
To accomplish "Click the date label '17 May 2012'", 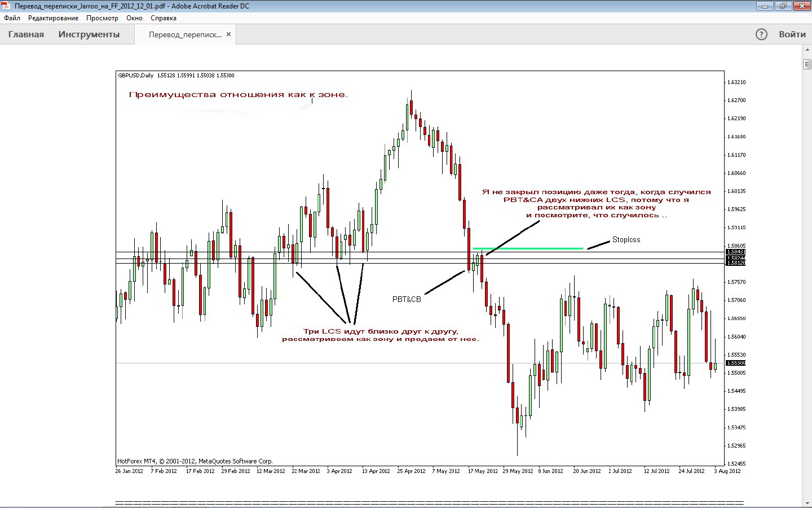I will click(483, 471).
